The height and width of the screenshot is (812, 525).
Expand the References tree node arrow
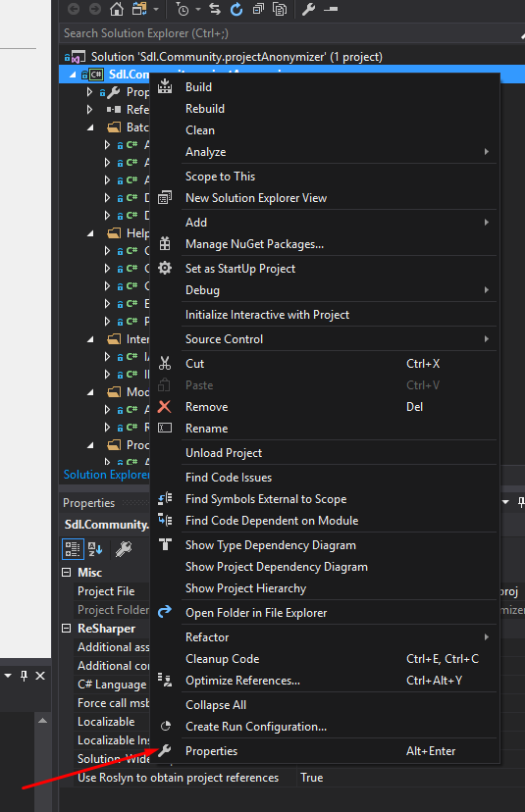89,109
